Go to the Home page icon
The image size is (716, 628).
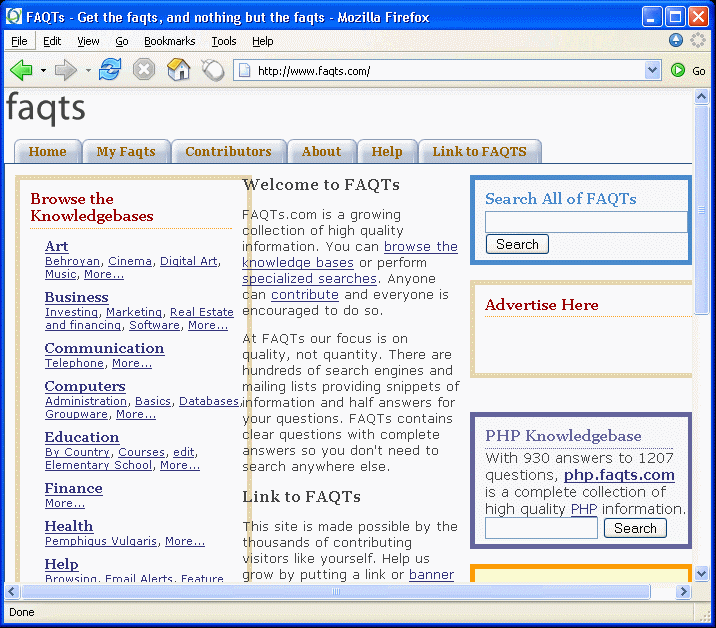pos(179,70)
